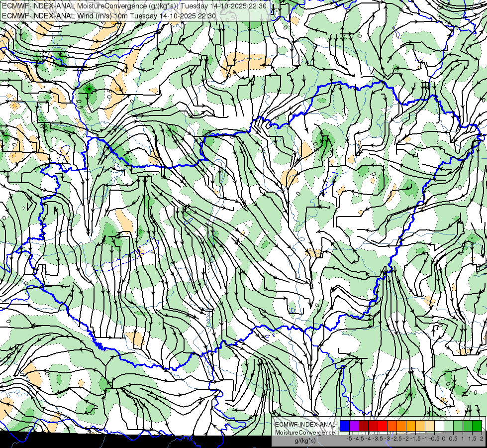Click the legend tick label -0.5
487x448 pixels.
434,439
